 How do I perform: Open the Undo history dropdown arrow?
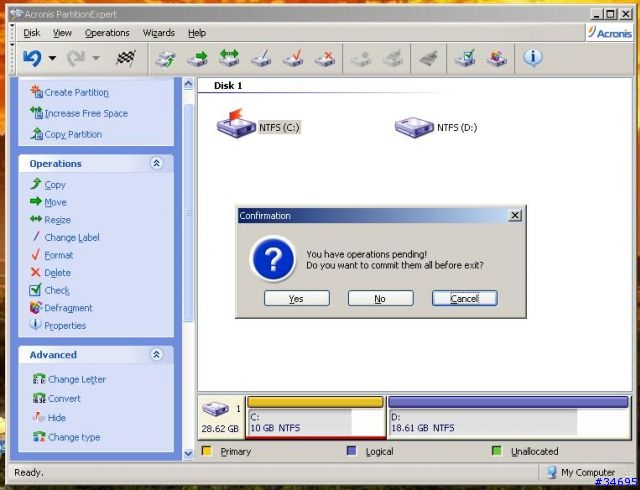[52, 58]
